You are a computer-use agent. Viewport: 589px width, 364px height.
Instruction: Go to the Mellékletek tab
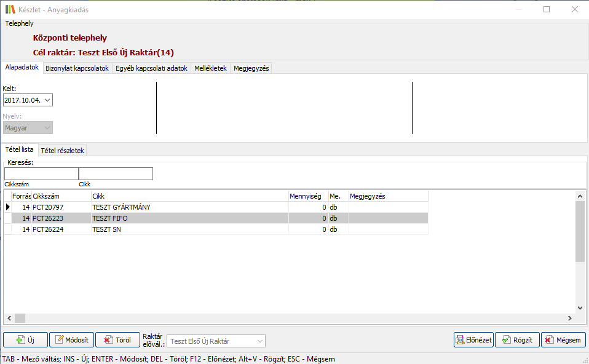[x=210, y=68]
